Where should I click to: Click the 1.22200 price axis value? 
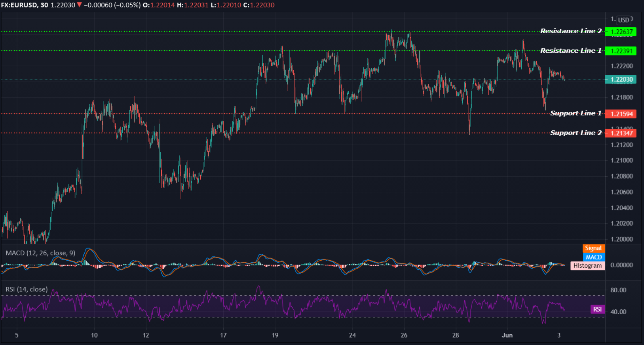pos(621,66)
